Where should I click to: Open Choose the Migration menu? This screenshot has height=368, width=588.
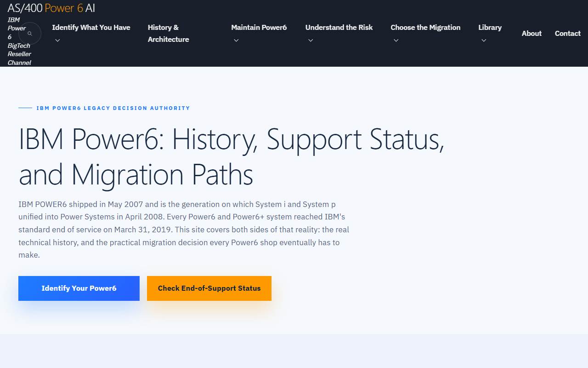click(x=425, y=28)
